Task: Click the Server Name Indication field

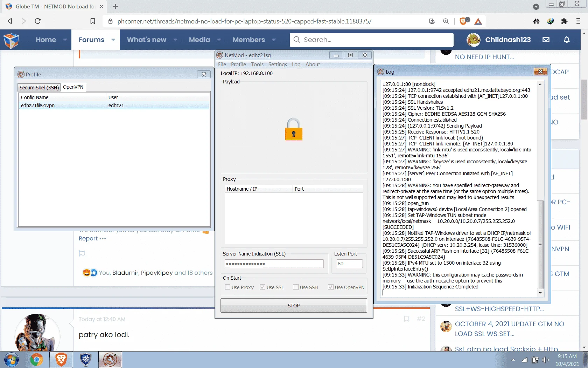Action: (274, 264)
